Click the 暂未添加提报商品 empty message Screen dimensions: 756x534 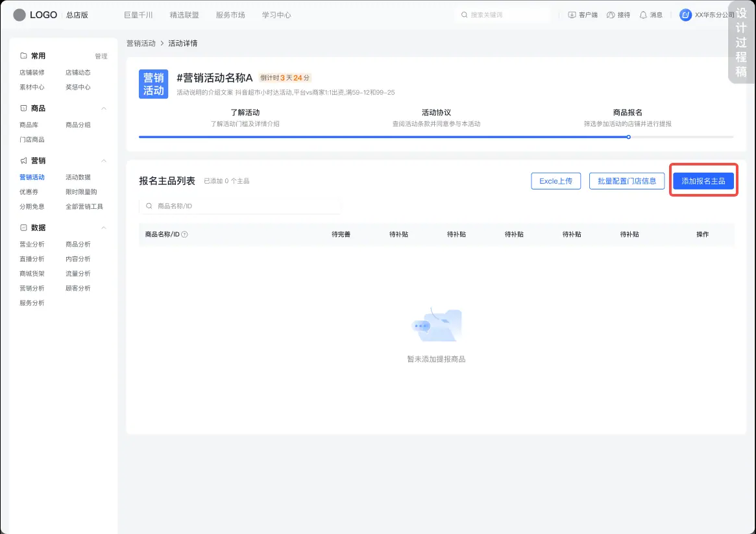(436, 359)
